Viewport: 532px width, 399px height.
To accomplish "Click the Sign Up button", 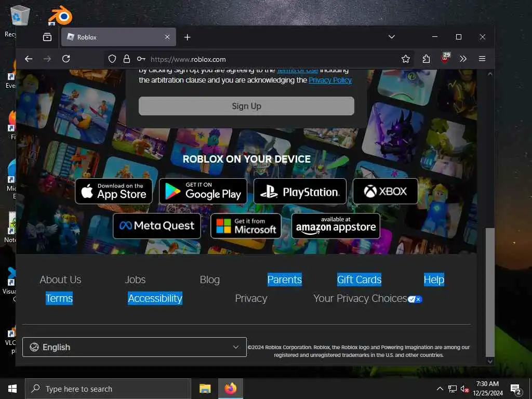I will (x=246, y=106).
